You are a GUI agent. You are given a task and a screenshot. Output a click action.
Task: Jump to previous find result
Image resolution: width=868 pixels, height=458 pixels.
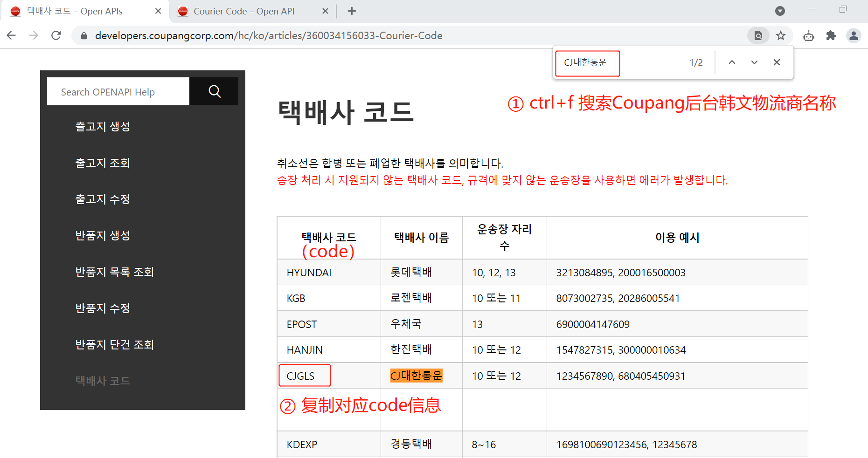732,62
